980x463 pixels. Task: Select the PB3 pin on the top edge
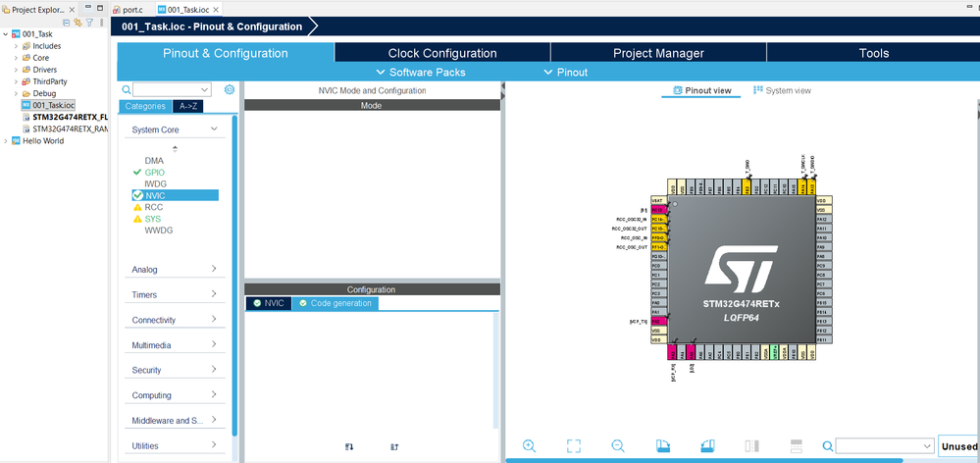coord(746,187)
